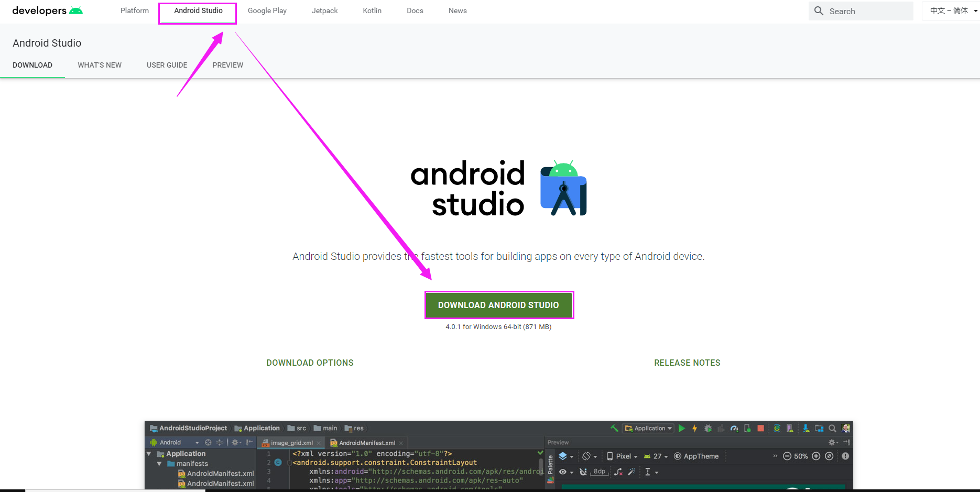Open the Application run configuration dropdown
Image resolution: width=980 pixels, height=492 pixels.
648,428
